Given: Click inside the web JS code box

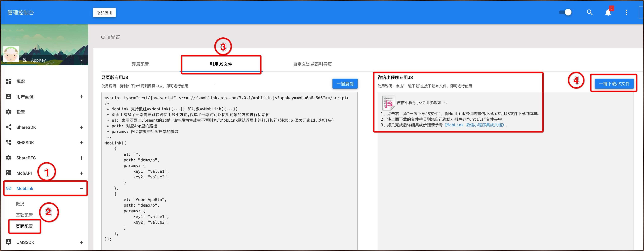Looking at the screenshot, I should [x=229, y=171].
